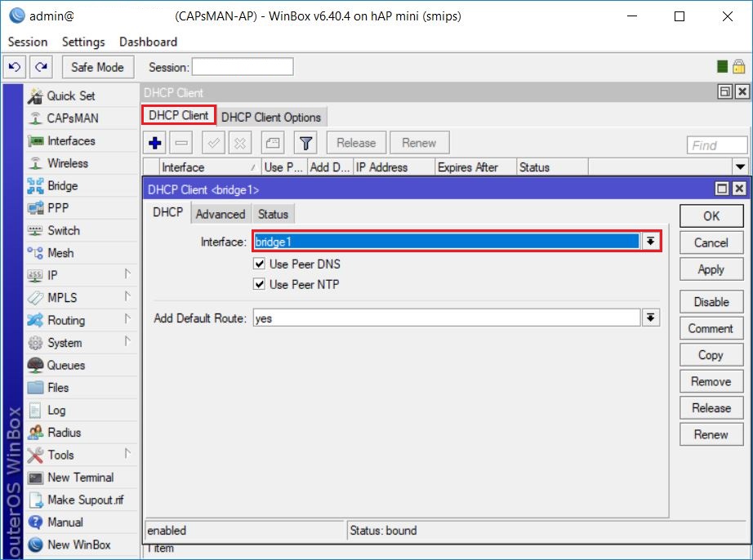Switch to DHCP Client Options tab

(271, 117)
